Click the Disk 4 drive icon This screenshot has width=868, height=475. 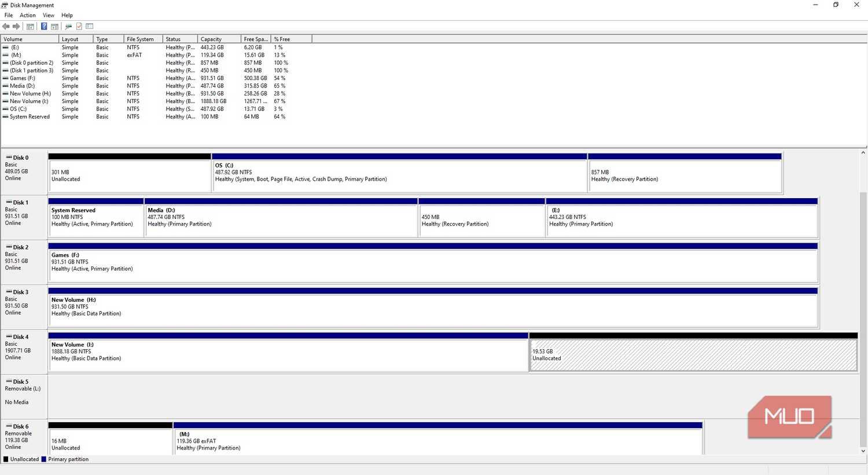click(x=9, y=337)
